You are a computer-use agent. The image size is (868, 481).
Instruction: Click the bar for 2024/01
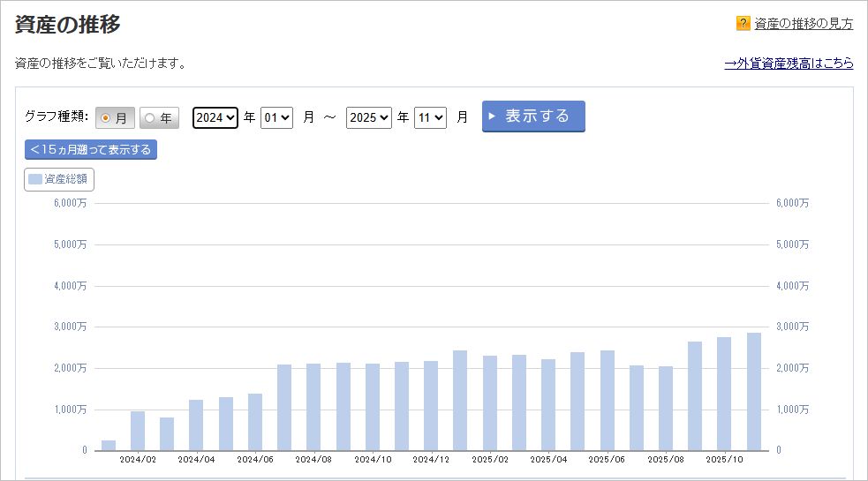coord(109,446)
